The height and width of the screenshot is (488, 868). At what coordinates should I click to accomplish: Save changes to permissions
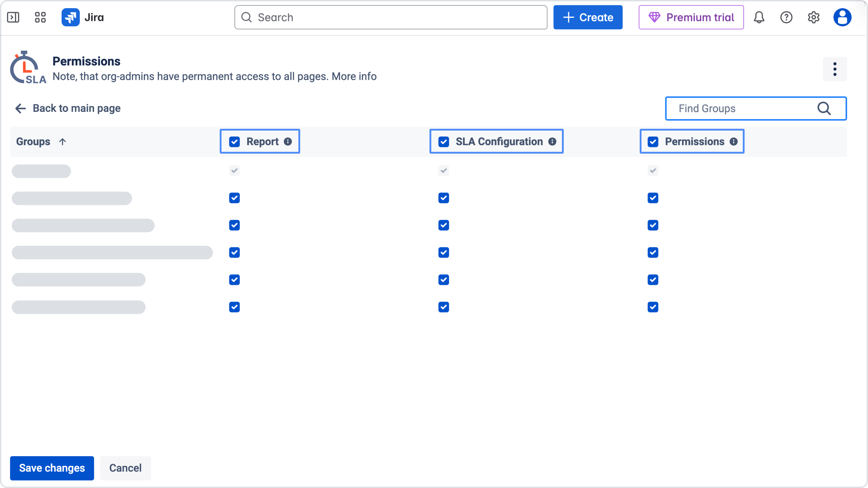coord(52,468)
